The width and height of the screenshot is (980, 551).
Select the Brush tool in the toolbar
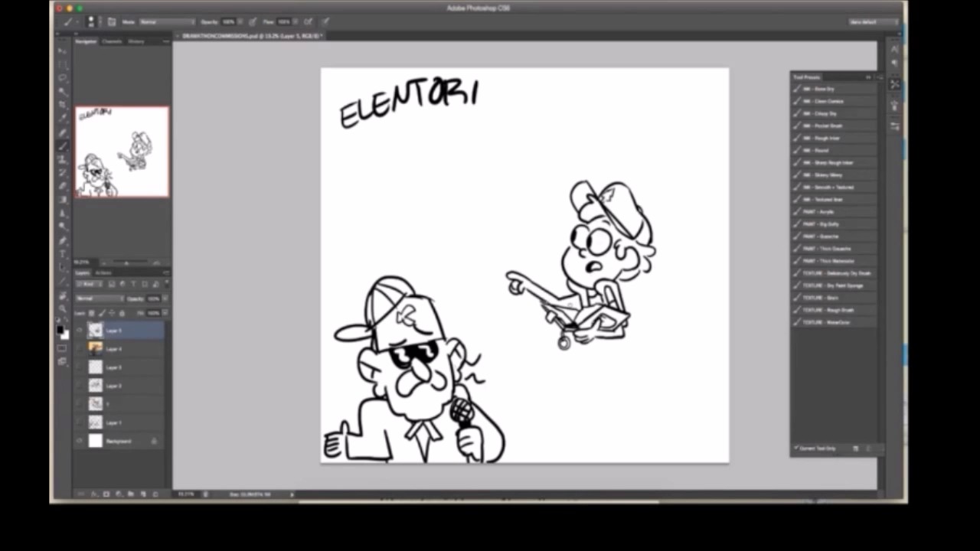(63, 145)
